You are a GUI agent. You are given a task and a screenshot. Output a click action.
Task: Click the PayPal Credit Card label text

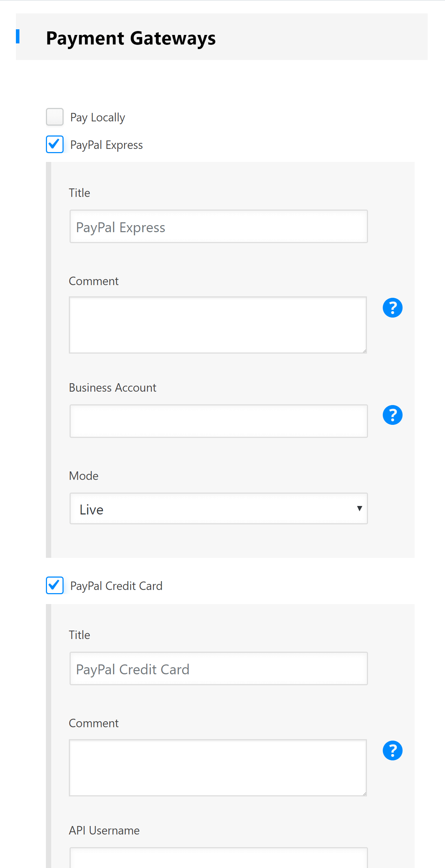[x=116, y=586]
